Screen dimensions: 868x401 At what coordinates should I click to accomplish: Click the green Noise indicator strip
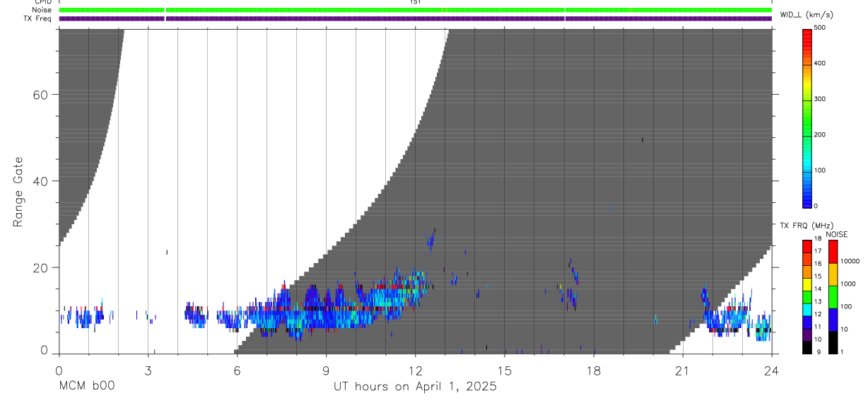tap(416, 10)
